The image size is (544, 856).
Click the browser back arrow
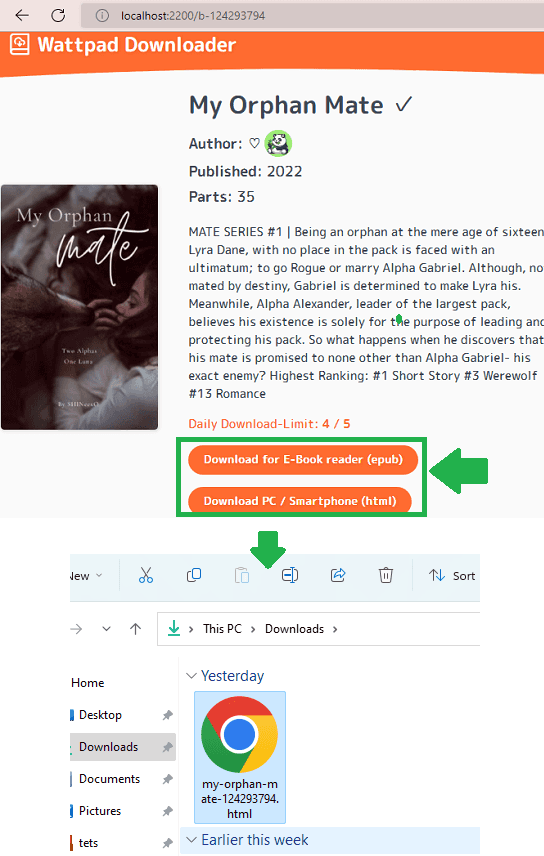[22, 15]
